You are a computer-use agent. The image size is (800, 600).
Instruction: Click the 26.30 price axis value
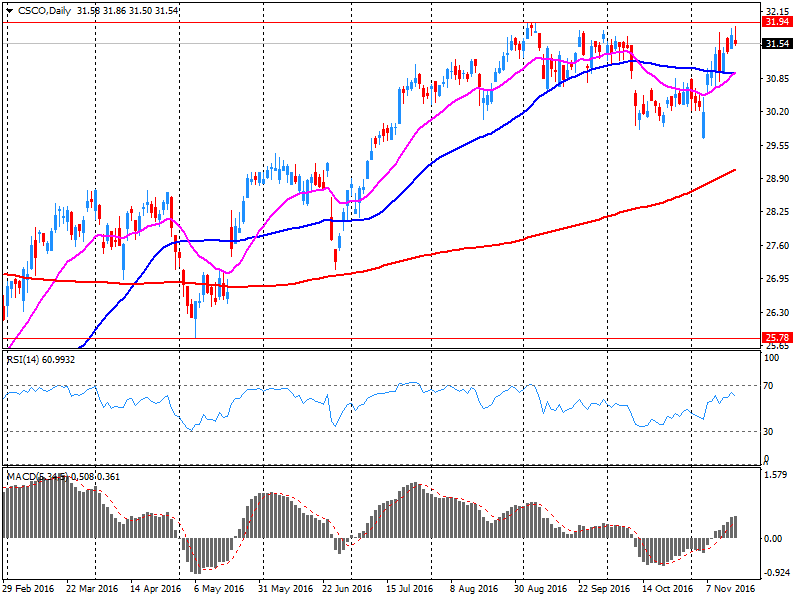[778, 312]
